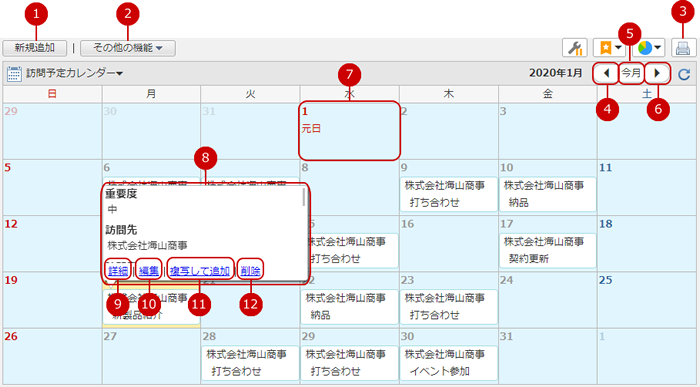Viewport: 700px width, 387px height.
Task: Open the イベント参加 event on the 30th
Action: pos(448,363)
